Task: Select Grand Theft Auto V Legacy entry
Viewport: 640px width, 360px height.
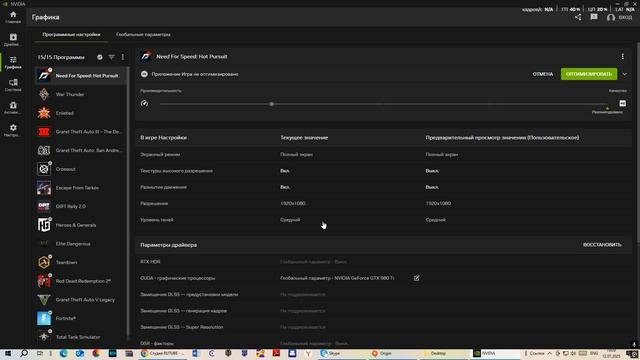Action: point(81,300)
